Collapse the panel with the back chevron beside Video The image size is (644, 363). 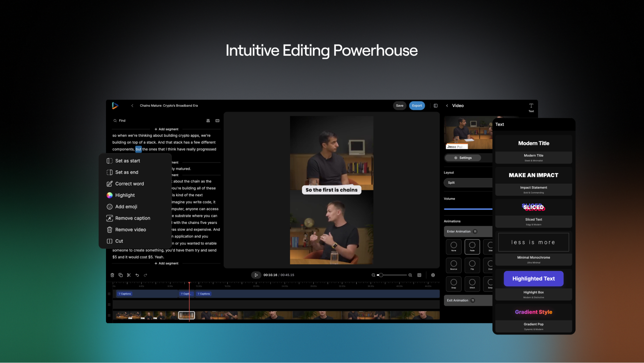(x=447, y=105)
